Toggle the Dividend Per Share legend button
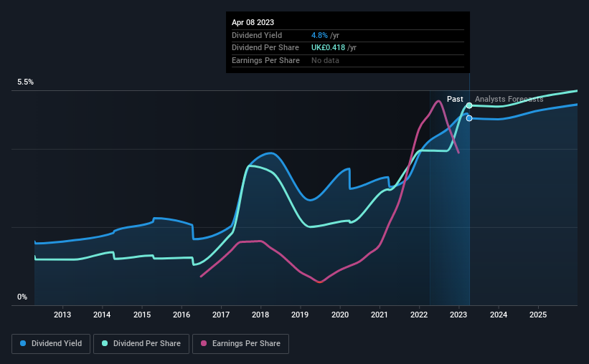Image resolution: width=589 pixels, height=364 pixels. [141, 344]
